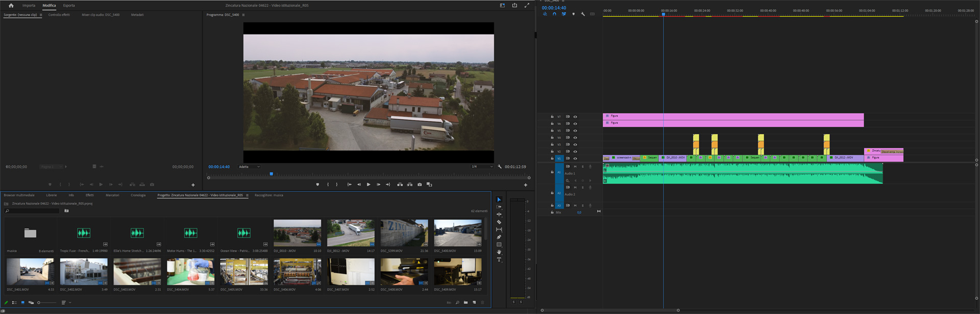Image resolution: width=980 pixels, height=314 pixels.
Task: Open Controllo effetti panel tab
Action: 59,15
